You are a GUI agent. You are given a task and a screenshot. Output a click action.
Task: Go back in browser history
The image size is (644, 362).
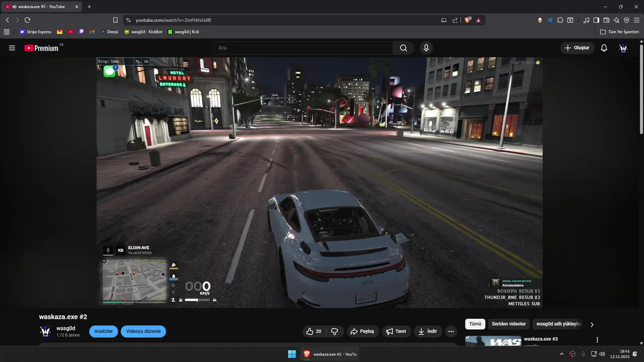pyautogui.click(x=7, y=20)
